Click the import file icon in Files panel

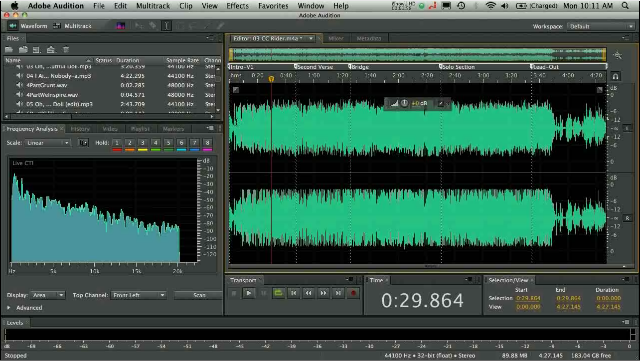pos(23,50)
